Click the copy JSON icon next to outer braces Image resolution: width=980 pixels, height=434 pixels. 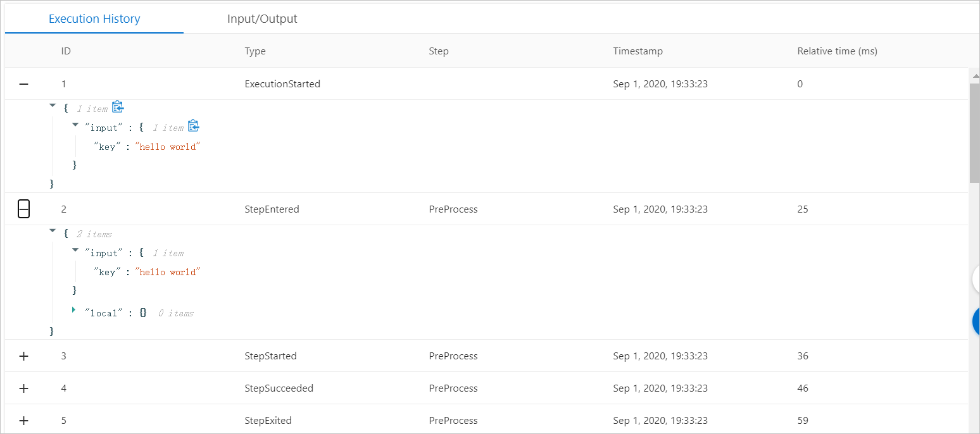coord(117,106)
